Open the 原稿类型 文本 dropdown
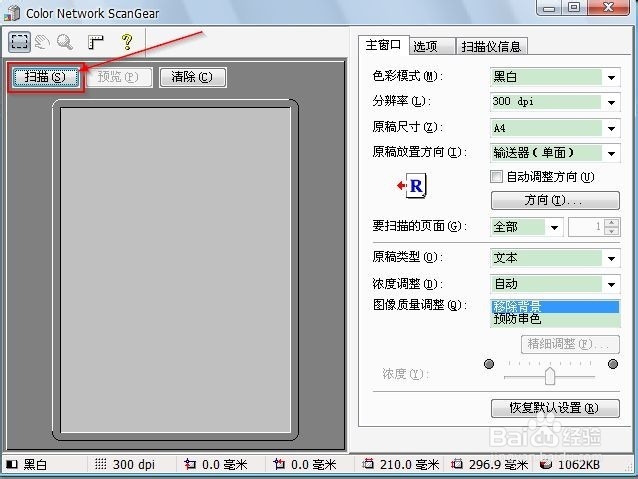Viewport: 638px width, 479px height. pyautogui.click(x=611, y=258)
